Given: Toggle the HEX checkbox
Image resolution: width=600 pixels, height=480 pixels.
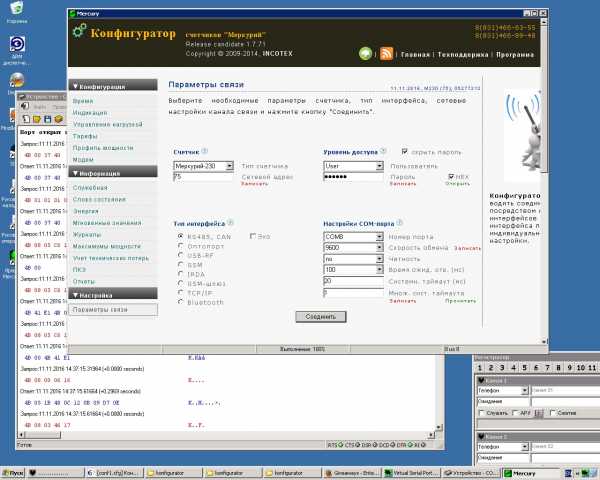Looking at the screenshot, I should (450, 176).
